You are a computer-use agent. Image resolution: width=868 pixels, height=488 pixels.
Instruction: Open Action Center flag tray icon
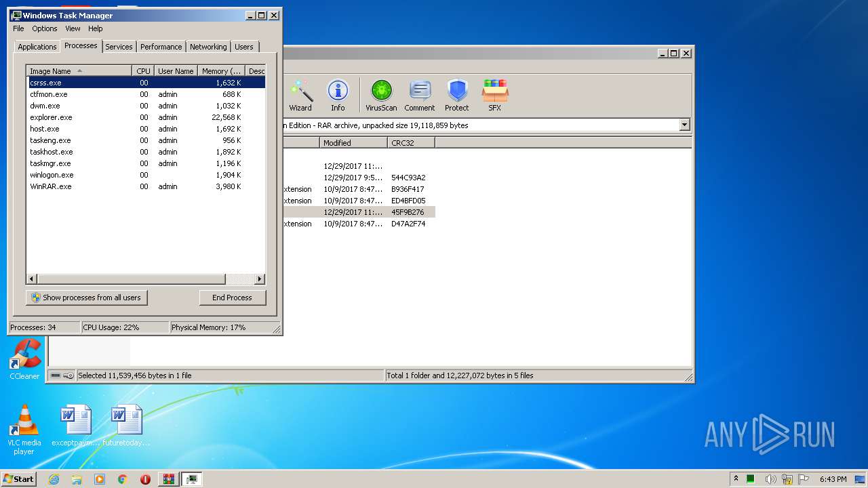click(x=804, y=479)
